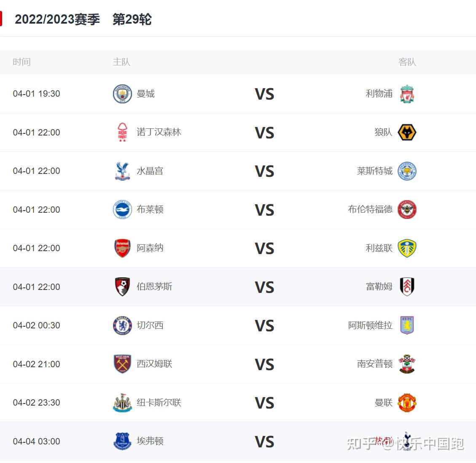Screen dimensions: 476x463
Task: Select the Fulham club crest
Action: click(407, 287)
